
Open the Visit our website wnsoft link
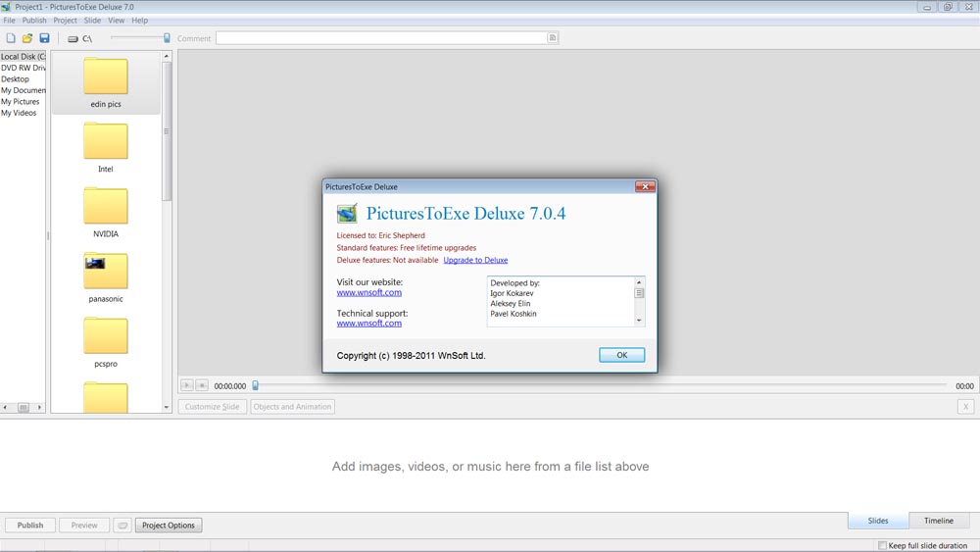[368, 292]
